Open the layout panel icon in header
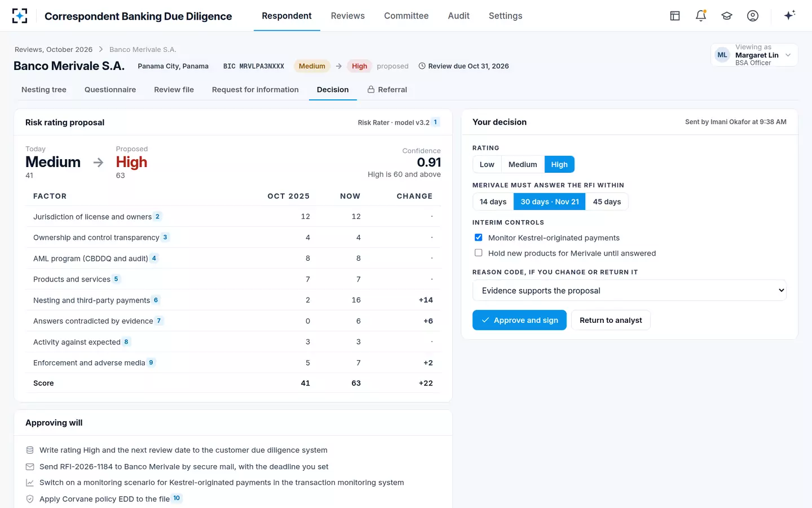 coord(675,16)
